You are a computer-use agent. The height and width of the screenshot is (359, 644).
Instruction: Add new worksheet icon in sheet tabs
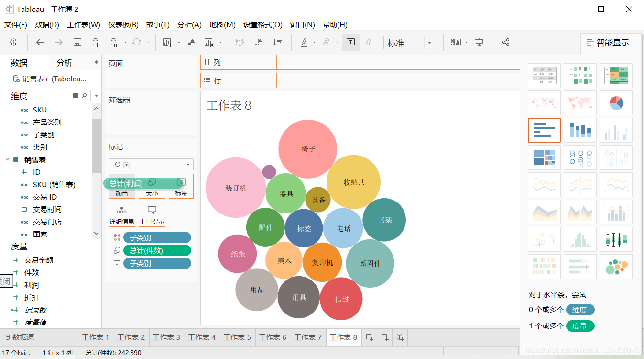coord(369,337)
